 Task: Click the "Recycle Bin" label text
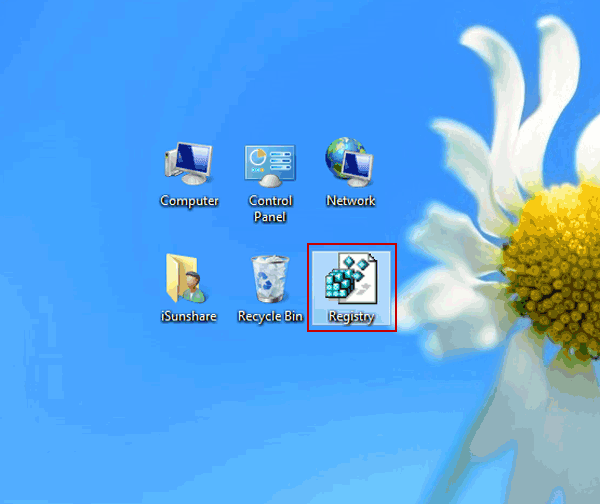(x=270, y=317)
